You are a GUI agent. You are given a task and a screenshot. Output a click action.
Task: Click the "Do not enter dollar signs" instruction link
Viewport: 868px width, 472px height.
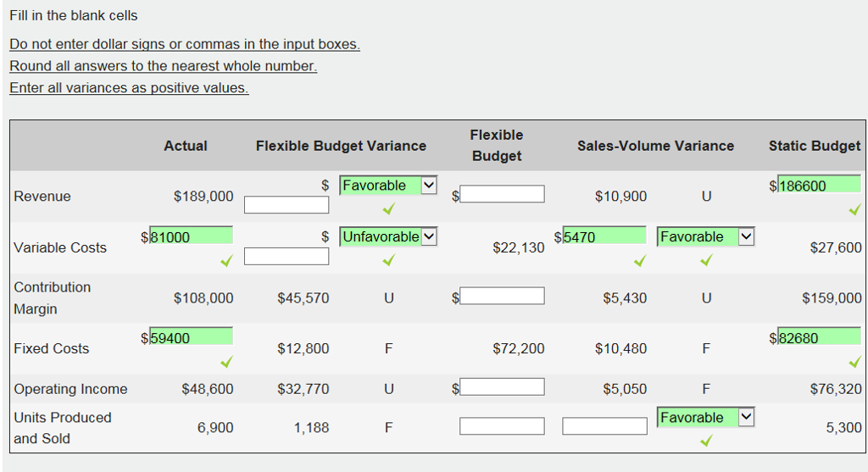point(185,44)
